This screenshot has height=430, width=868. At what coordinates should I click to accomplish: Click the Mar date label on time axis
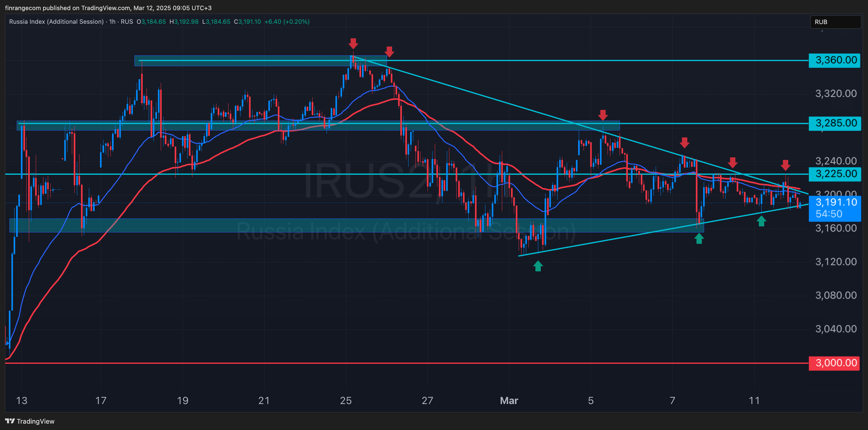509,401
